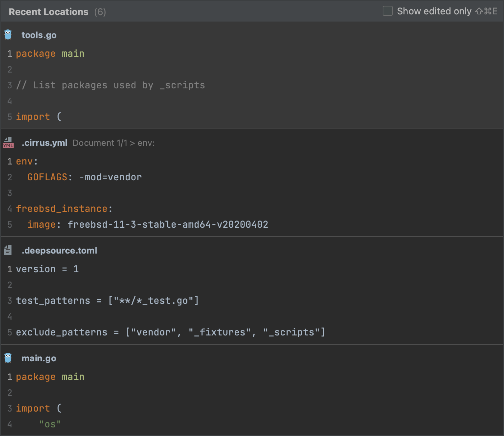Click the 'Document 1/1 > env:' breadcrumb
The width and height of the screenshot is (504, 436).
click(x=113, y=143)
